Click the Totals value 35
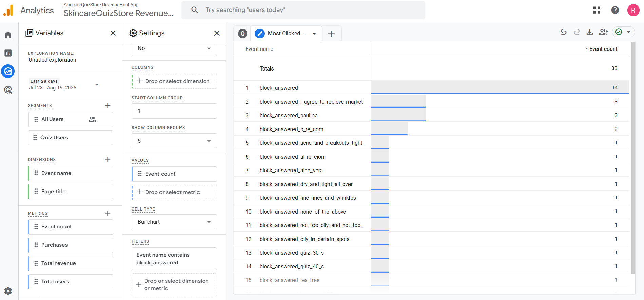 [614, 68]
